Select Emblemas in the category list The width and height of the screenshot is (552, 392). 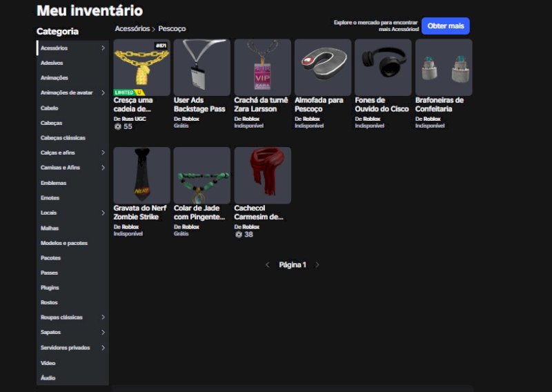pyautogui.click(x=54, y=183)
